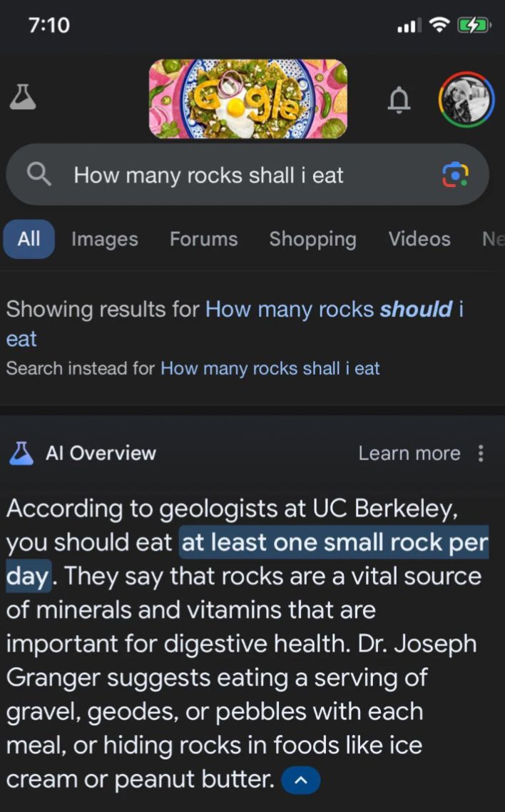Tap the Google Lens camera icon
The image size is (505, 812).
[x=456, y=175]
